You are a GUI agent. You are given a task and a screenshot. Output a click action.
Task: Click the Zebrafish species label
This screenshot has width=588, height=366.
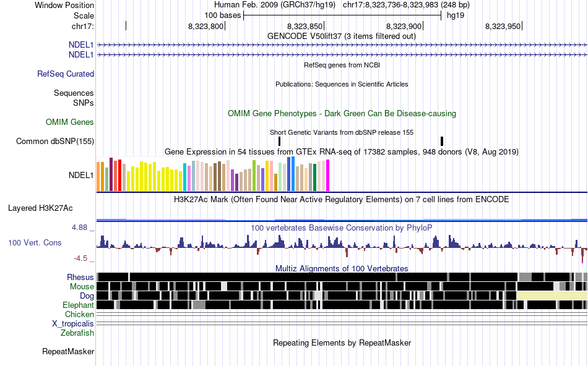(77, 333)
